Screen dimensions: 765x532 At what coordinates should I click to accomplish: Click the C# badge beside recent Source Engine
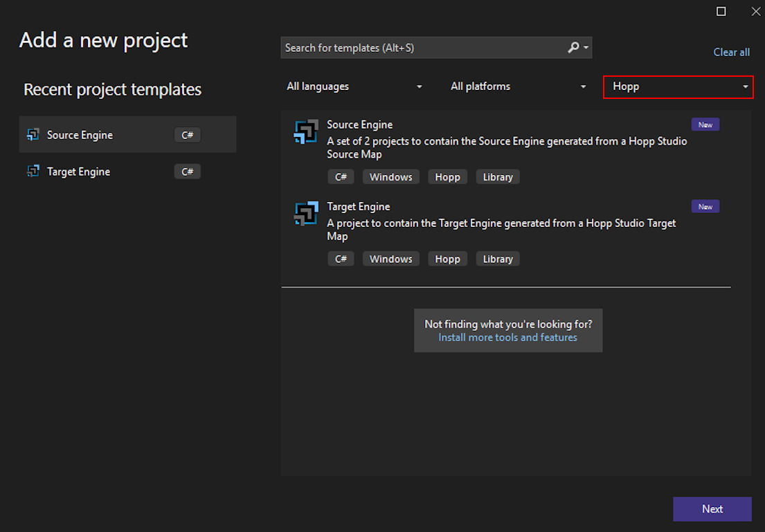pos(188,135)
